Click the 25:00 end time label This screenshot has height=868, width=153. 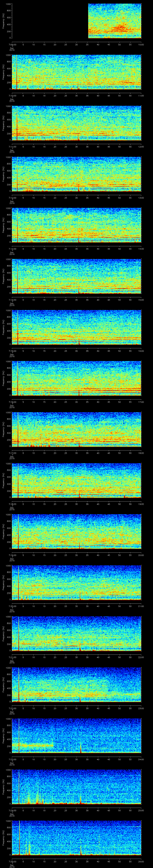point(141,810)
